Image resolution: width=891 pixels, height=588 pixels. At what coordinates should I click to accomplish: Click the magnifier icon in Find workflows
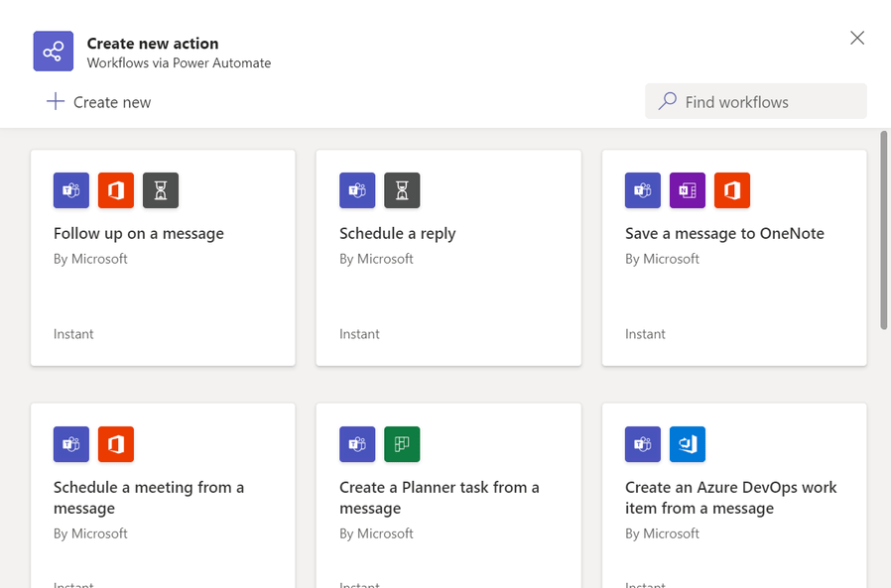668,101
